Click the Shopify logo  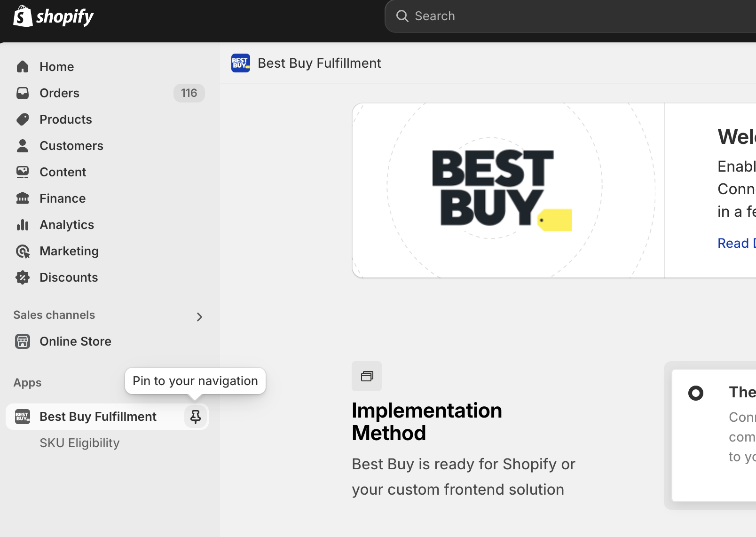coord(53,16)
